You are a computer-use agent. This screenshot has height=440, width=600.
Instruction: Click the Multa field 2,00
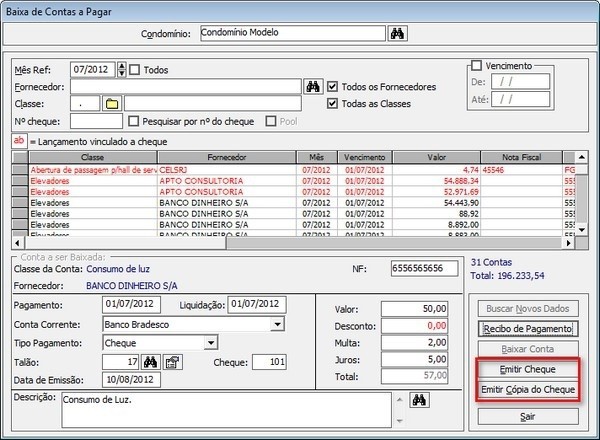coord(414,343)
